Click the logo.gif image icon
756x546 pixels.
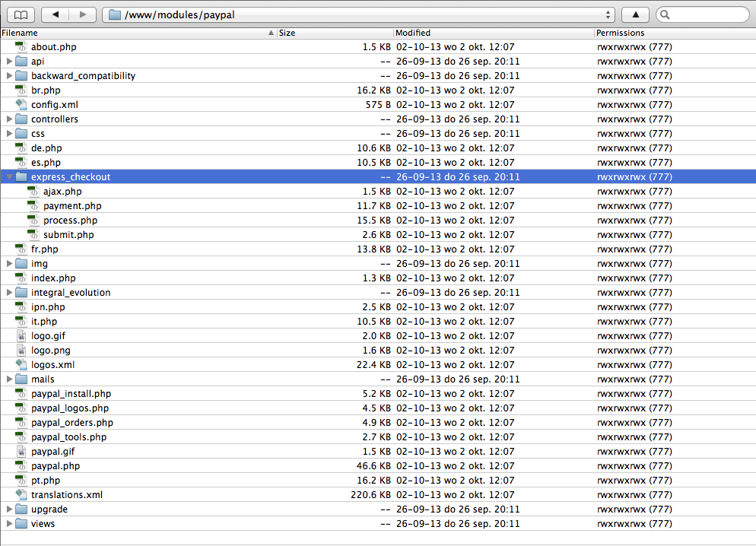click(21, 336)
